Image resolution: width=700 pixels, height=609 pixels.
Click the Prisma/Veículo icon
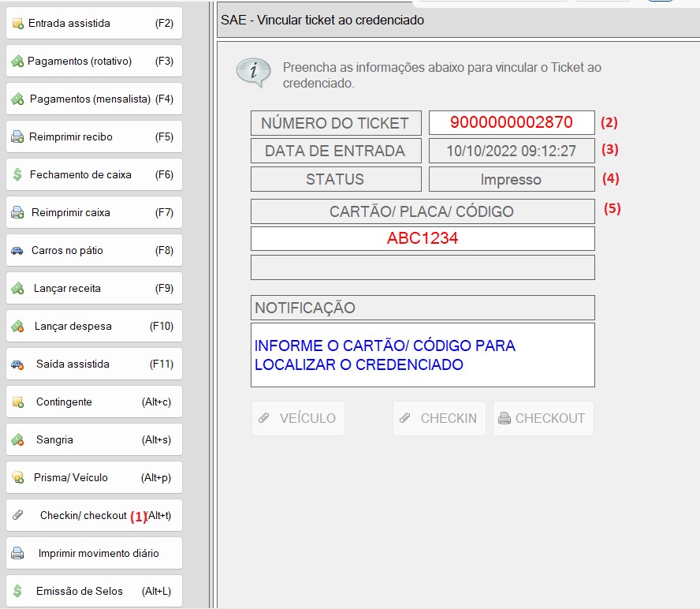pos(18,478)
